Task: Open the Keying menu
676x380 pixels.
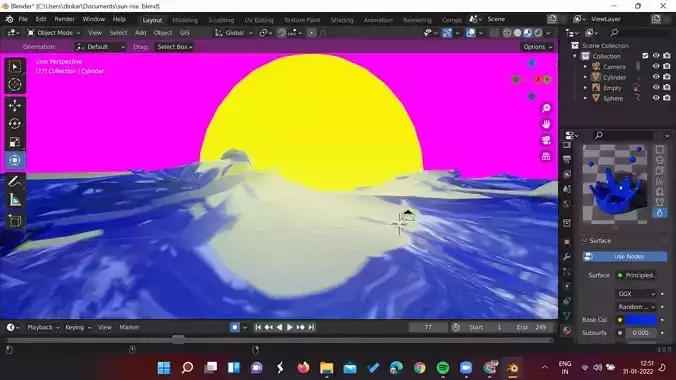Action: tap(78, 327)
